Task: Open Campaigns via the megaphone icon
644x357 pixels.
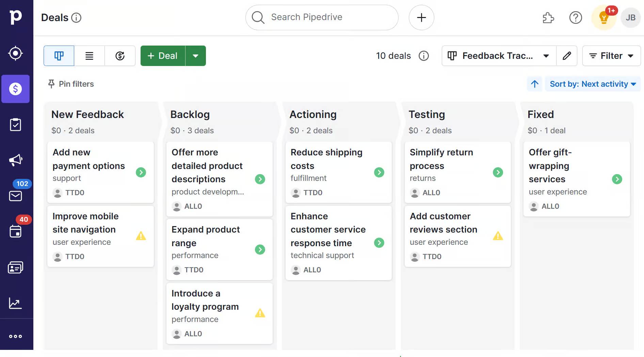Action: pyautogui.click(x=16, y=160)
